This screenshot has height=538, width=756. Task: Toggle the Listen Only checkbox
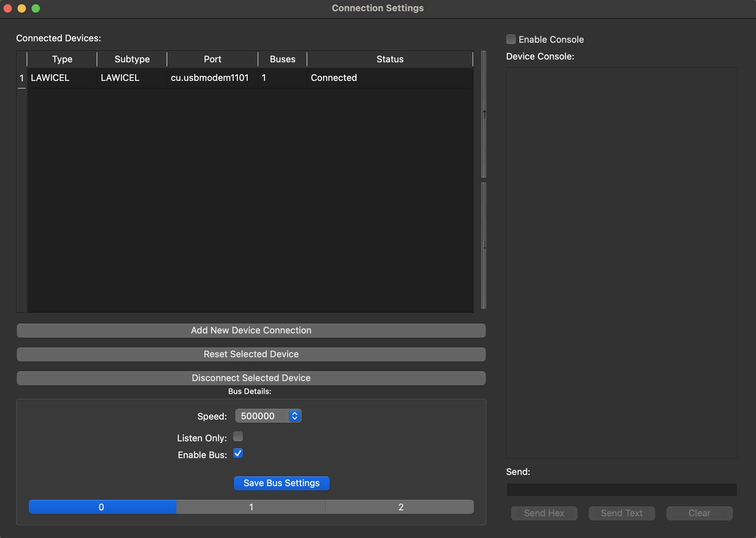[x=238, y=437]
